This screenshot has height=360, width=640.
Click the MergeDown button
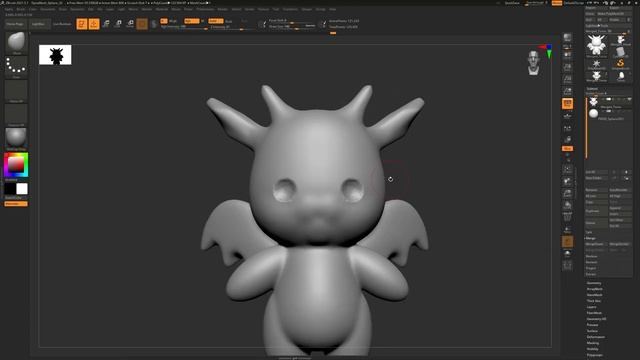click(595, 244)
